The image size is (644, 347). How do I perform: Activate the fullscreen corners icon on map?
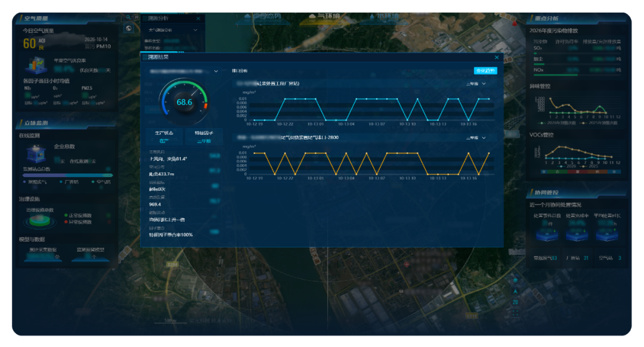click(515, 313)
